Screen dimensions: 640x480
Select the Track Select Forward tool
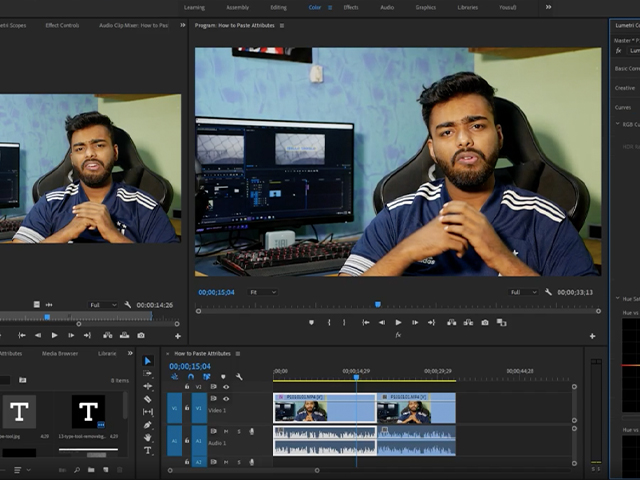tap(148, 373)
